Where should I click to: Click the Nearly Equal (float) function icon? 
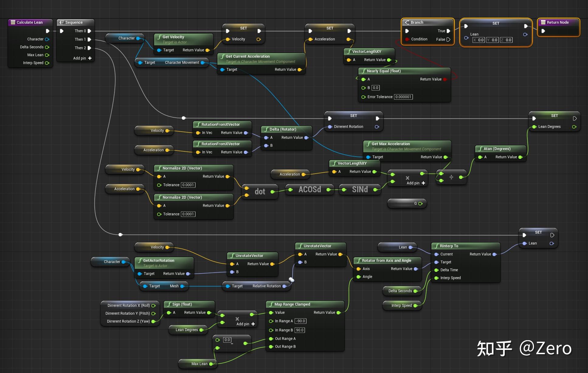pyautogui.click(x=364, y=71)
